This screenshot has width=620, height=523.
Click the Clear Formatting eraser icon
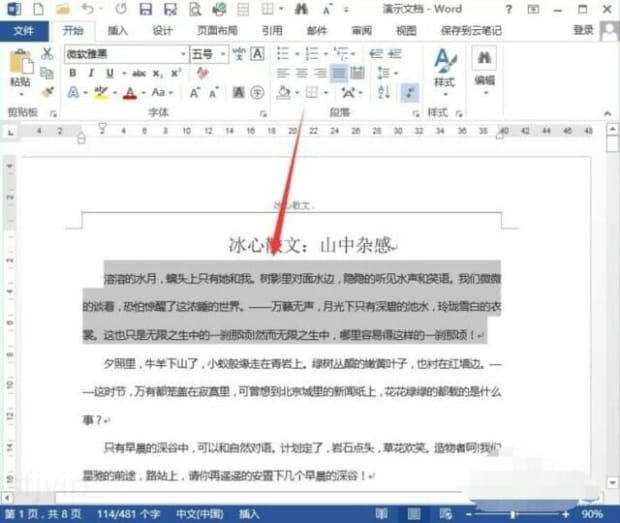coord(202,73)
